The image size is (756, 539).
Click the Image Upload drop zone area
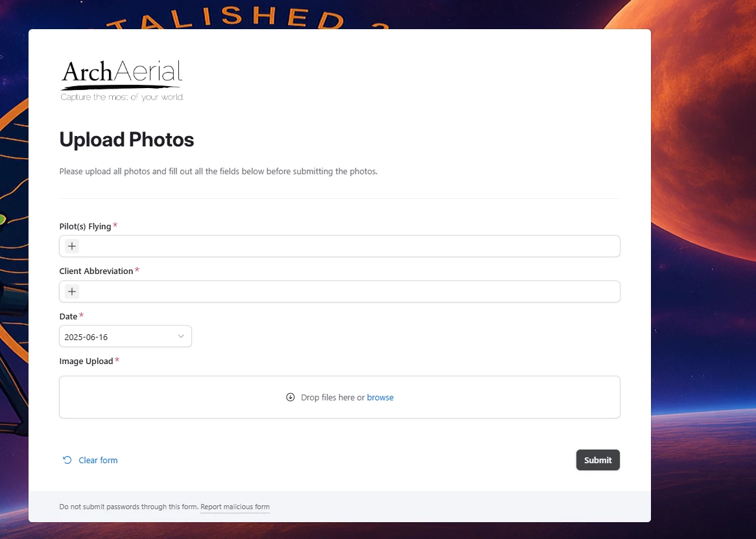[340, 397]
